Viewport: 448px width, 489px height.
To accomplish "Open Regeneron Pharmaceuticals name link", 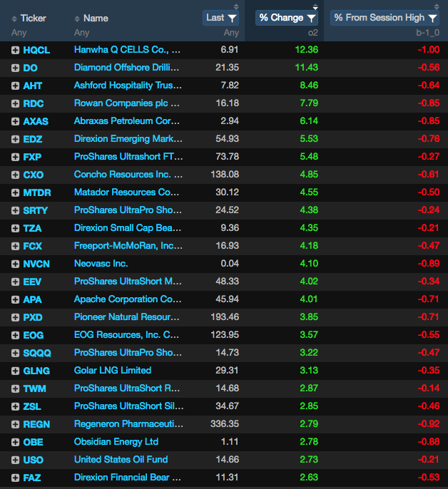I will pyautogui.click(x=128, y=424).
